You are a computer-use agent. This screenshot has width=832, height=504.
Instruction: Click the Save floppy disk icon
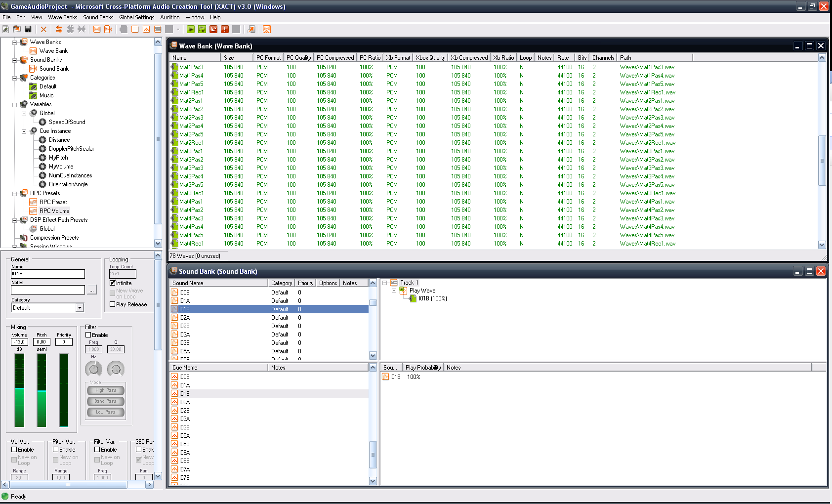(x=28, y=29)
